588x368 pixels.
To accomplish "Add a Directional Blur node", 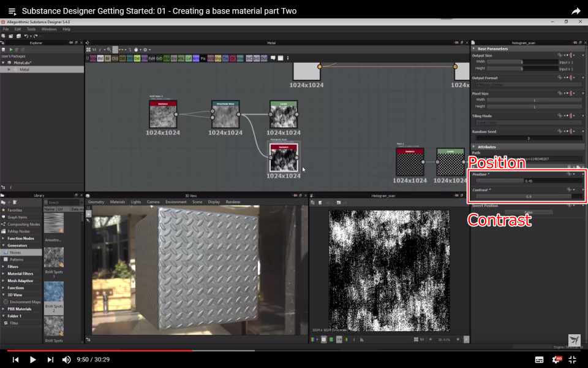I will pos(123,58).
